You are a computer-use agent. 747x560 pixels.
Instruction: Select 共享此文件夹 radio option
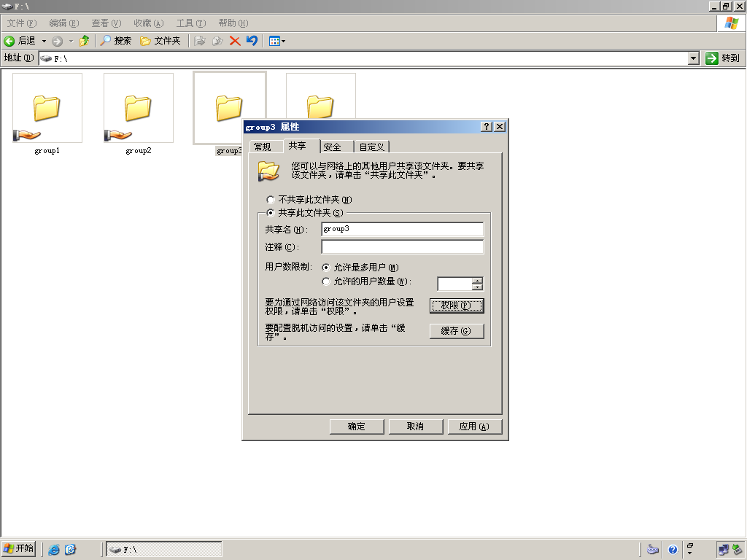[x=305, y=213]
